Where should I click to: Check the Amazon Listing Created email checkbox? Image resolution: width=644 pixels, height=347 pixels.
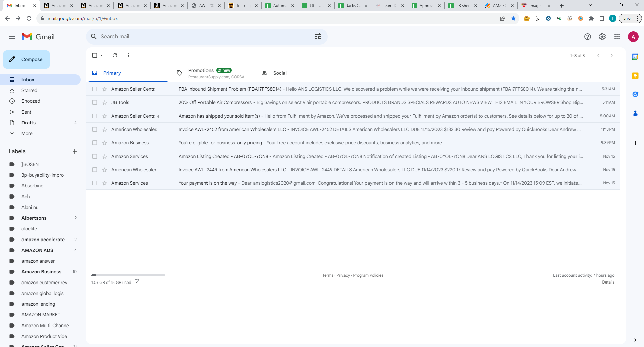[95, 156]
